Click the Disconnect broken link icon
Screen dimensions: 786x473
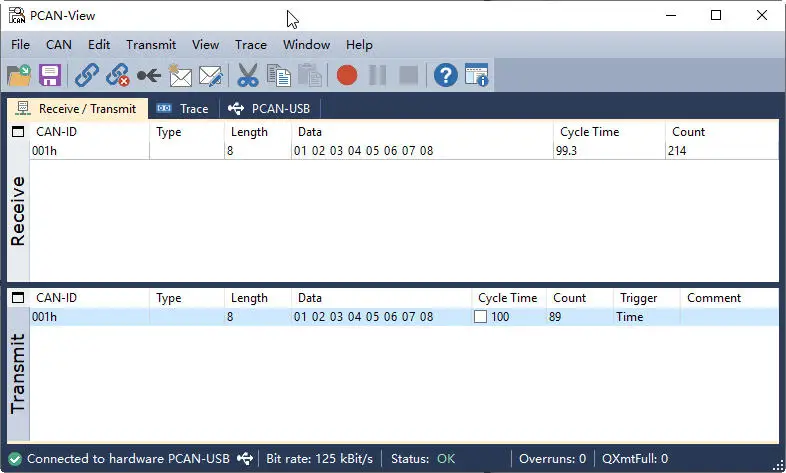(117, 76)
